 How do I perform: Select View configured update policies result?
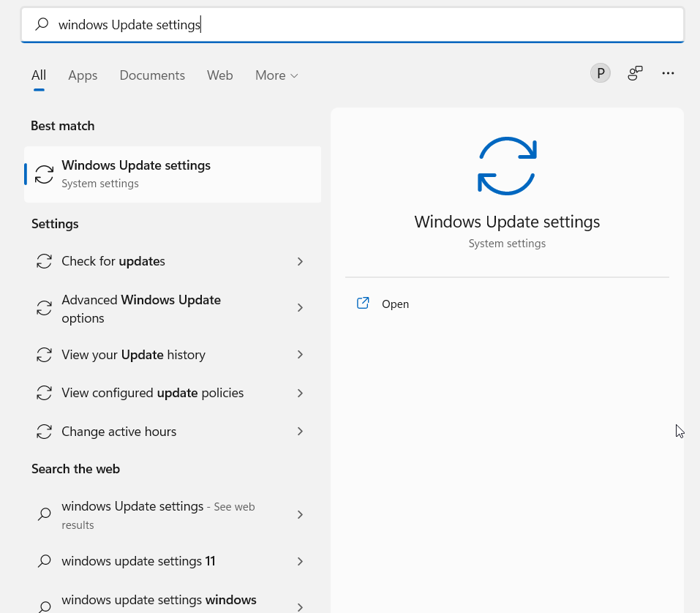click(173, 393)
